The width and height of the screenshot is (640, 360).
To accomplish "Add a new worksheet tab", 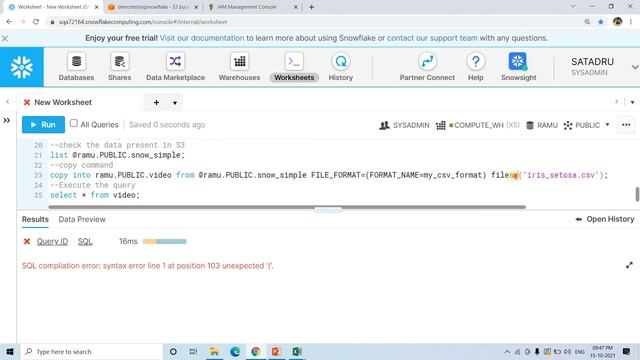I will pos(156,102).
